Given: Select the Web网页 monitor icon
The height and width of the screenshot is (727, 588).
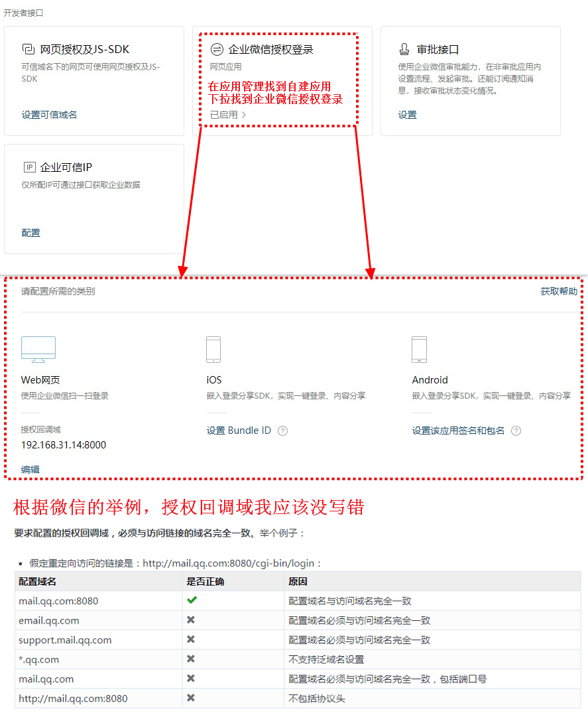Looking at the screenshot, I should click(x=38, y=350).
